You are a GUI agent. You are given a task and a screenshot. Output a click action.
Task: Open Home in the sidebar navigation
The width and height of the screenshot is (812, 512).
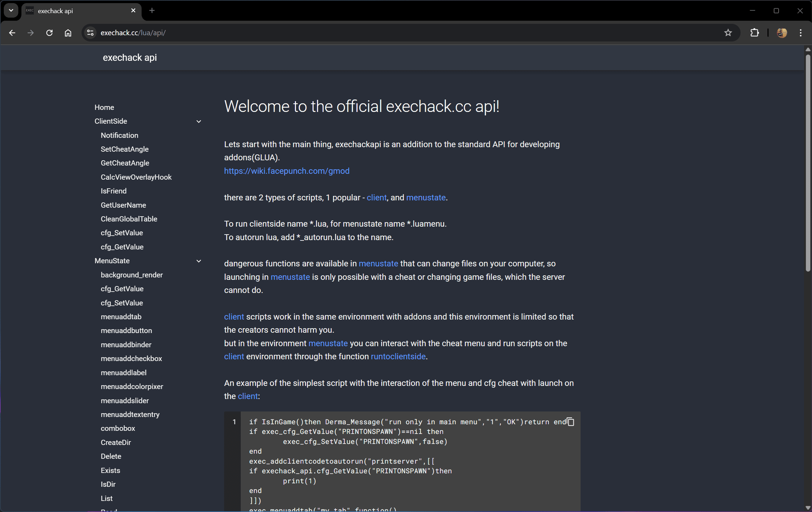(104, 107)
